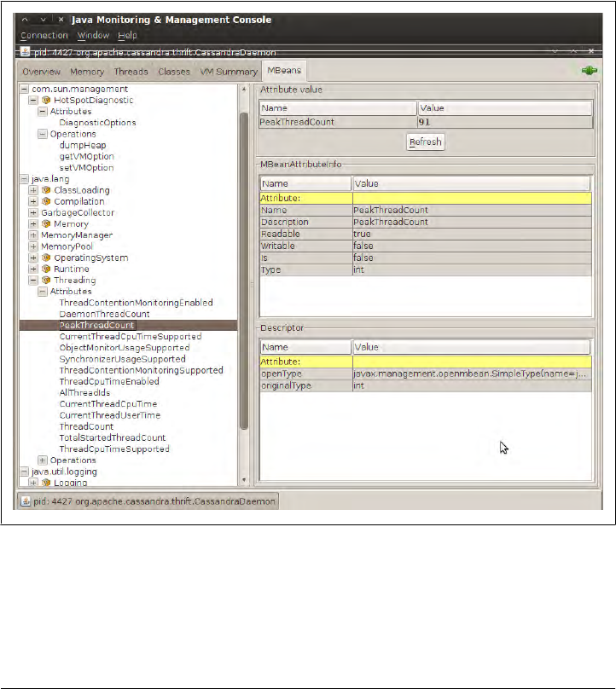Collapse the HotSpotDiagnostic node
616x689 pixels.
pos(33,100)
